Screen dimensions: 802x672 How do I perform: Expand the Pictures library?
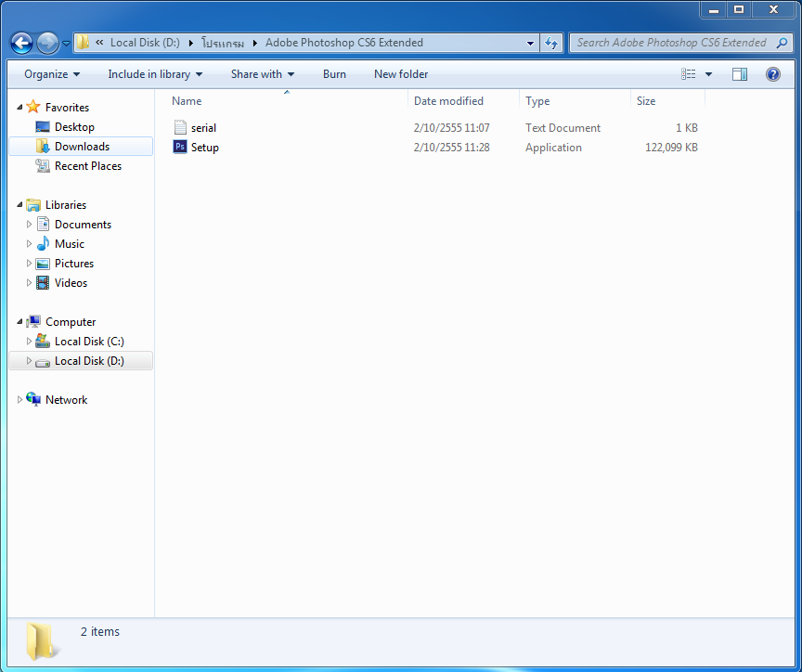[29, 263]
